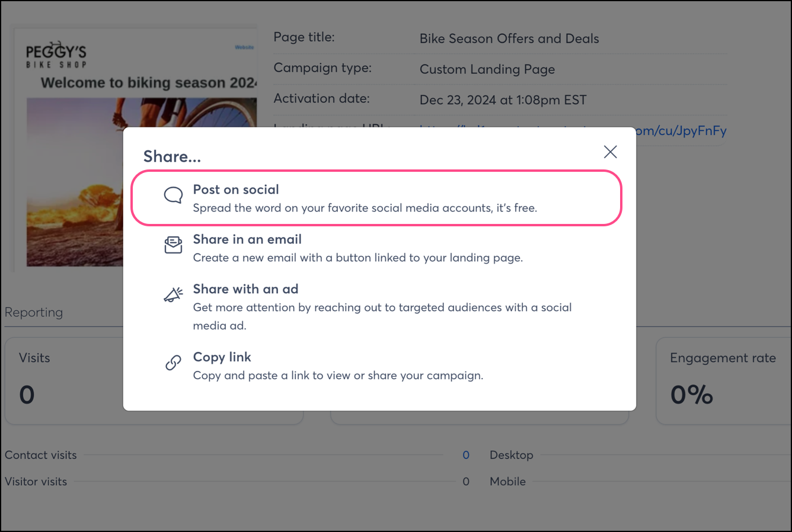Close the Share dialog with the X
This screenshot has width=792, height=532.
point(610,152)
